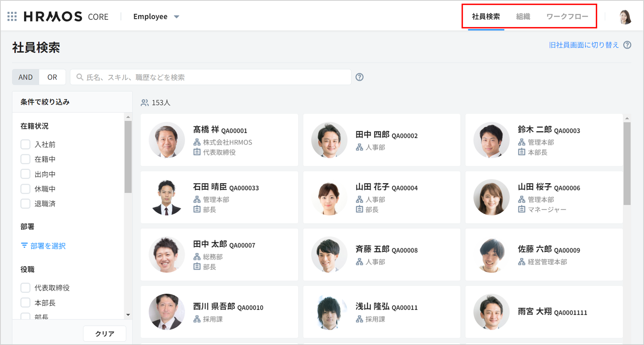This screenshot has height=345, width=644.
Task: Expand the Employee dropdown arrow
Action: click(176, 17)
